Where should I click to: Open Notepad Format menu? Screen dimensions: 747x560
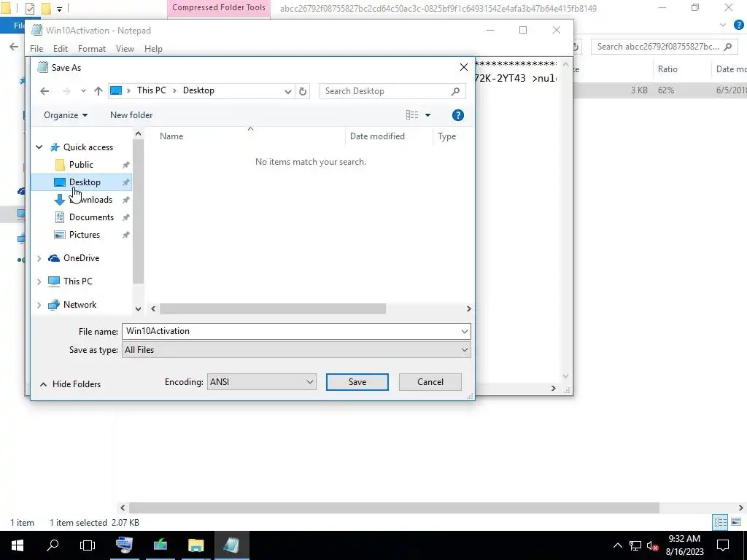(92, 49)
